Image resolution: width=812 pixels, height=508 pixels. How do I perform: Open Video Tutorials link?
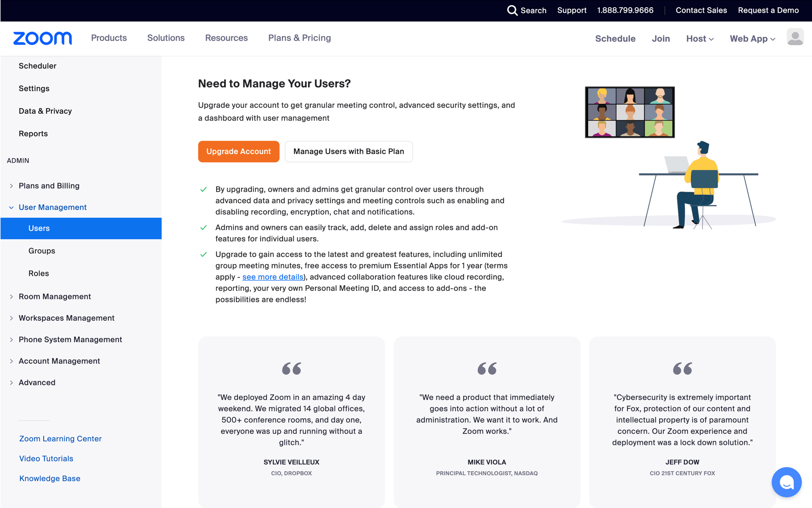46,458
